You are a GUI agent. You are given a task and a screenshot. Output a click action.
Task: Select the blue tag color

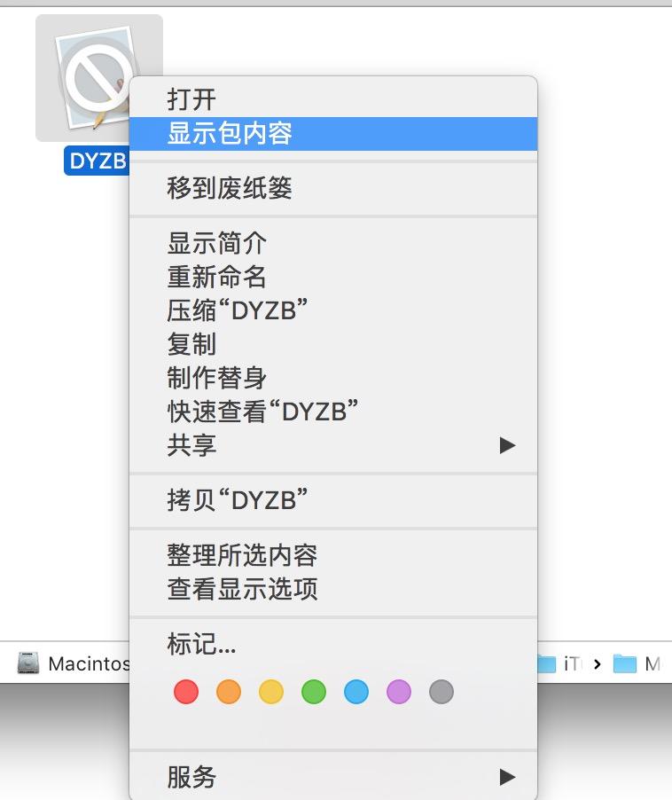(x=356, y=692)
